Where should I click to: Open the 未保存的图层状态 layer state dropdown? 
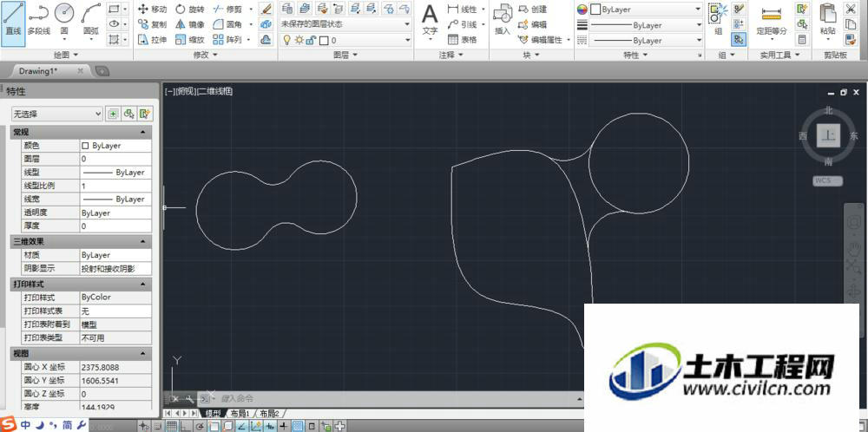pyautogui.click(x=345, y=24)
